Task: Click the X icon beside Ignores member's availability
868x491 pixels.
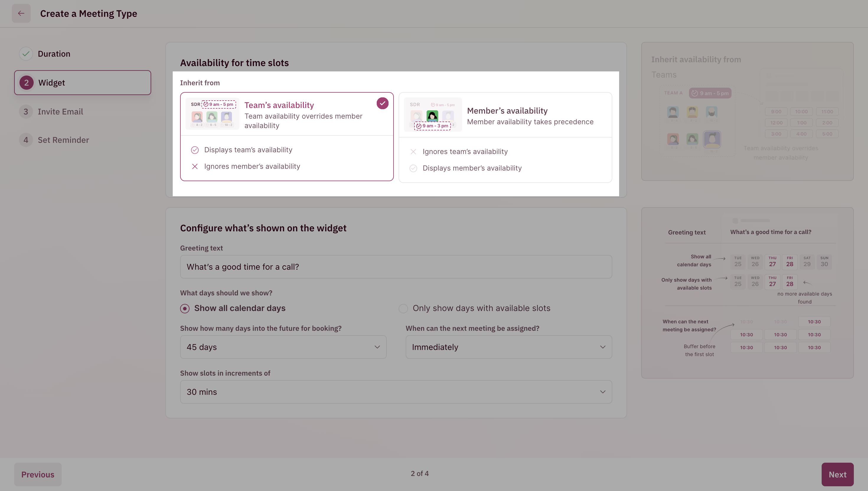Action: point(195,167)
